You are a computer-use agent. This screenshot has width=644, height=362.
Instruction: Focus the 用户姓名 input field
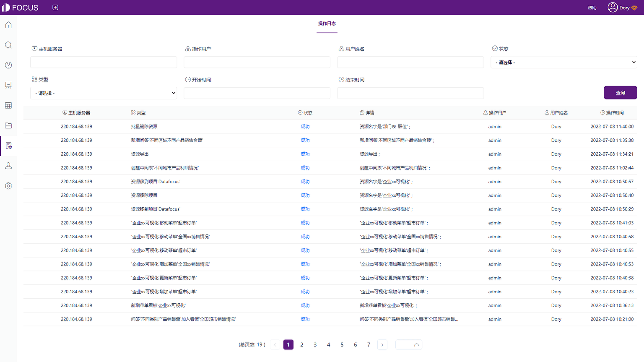click(410, 62)
